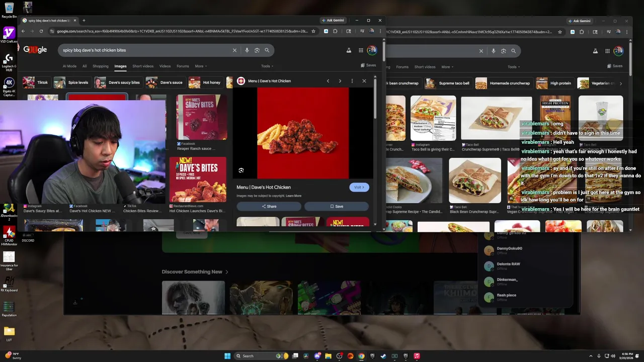Image resolution: width=644 pixels, height=362 pixels.
Task: Search inside image with the lens icon on preview
Action: pos(241,170)
